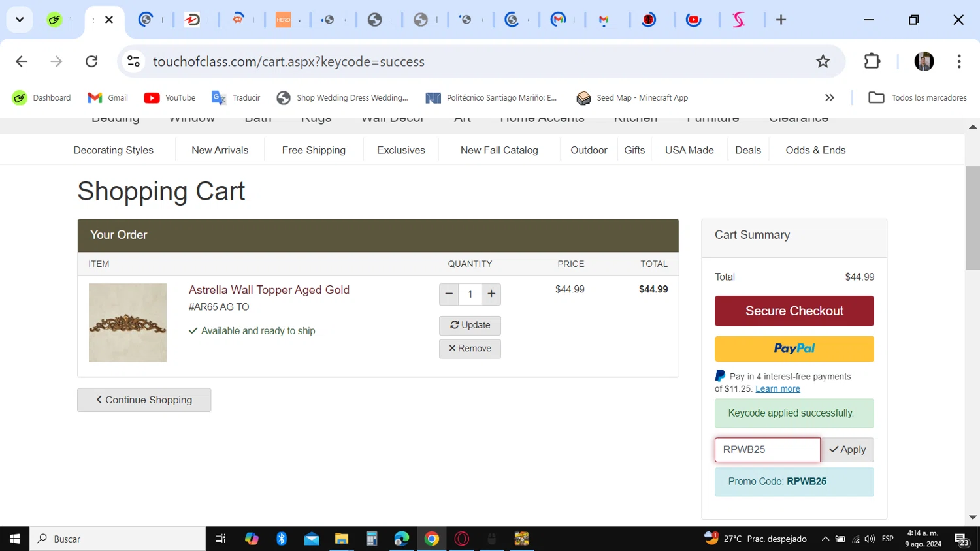Screen dimensions: 980x551
Task: Show hidden system tray icons
Action: point(825,539)
